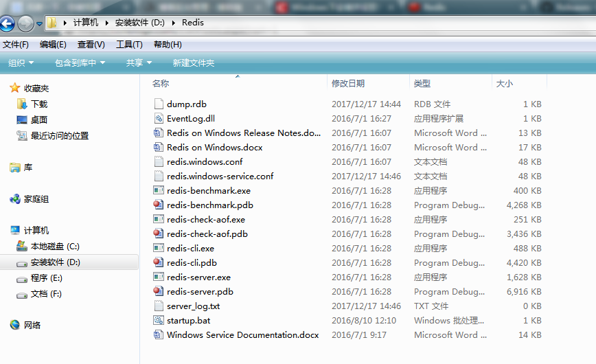Click the folder icon in the address bar
The height and width of the screenshot is (364, 596).
pyautogui.click(x=52, y=23)
